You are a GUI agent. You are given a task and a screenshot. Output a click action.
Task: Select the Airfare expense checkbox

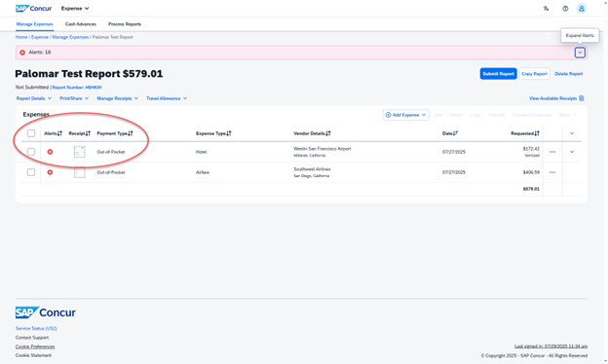click(x=31, y=172)
